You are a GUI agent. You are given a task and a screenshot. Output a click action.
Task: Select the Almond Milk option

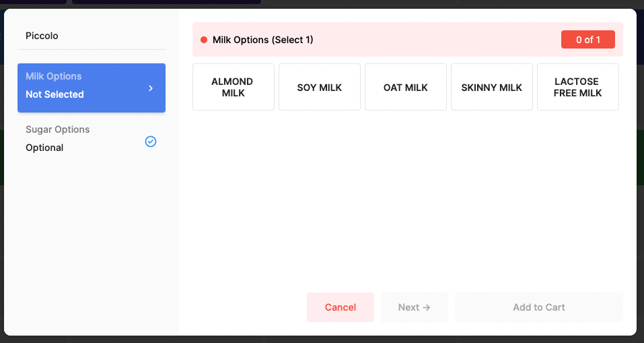[233, 87]
